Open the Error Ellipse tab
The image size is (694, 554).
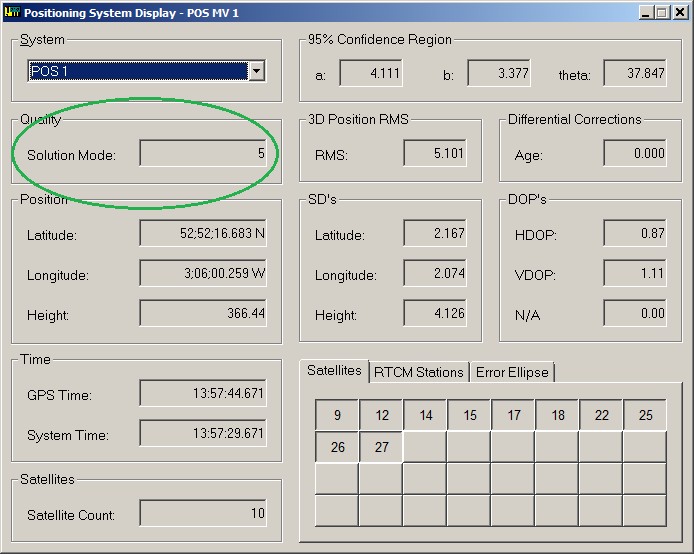pyautogui.click(x=512, y=372)
